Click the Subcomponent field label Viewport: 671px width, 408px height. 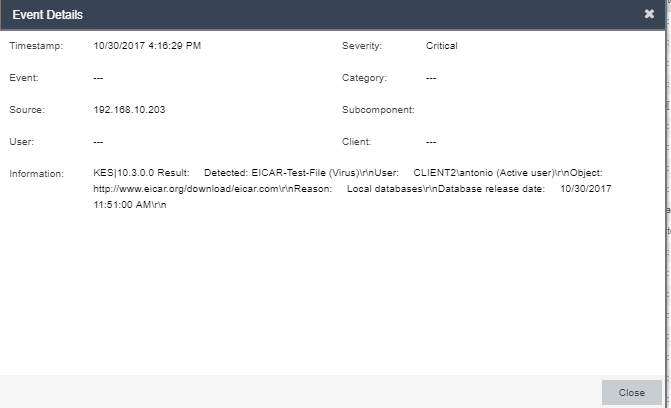tap(378, 109)
